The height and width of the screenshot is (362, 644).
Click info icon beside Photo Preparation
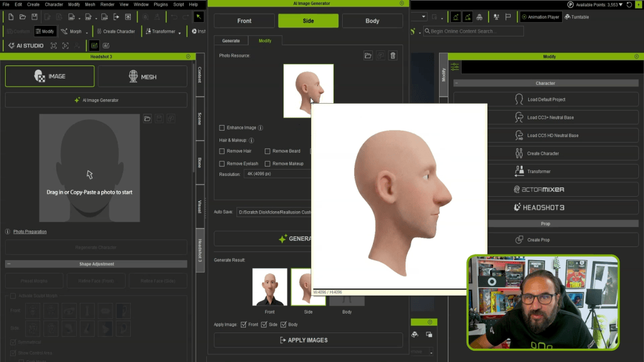click(x=8, y=231)
